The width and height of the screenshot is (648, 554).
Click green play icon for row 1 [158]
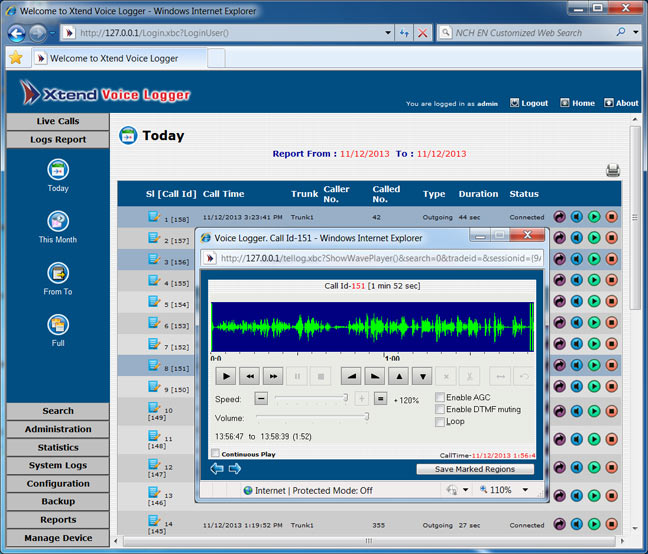coord(594,216)
